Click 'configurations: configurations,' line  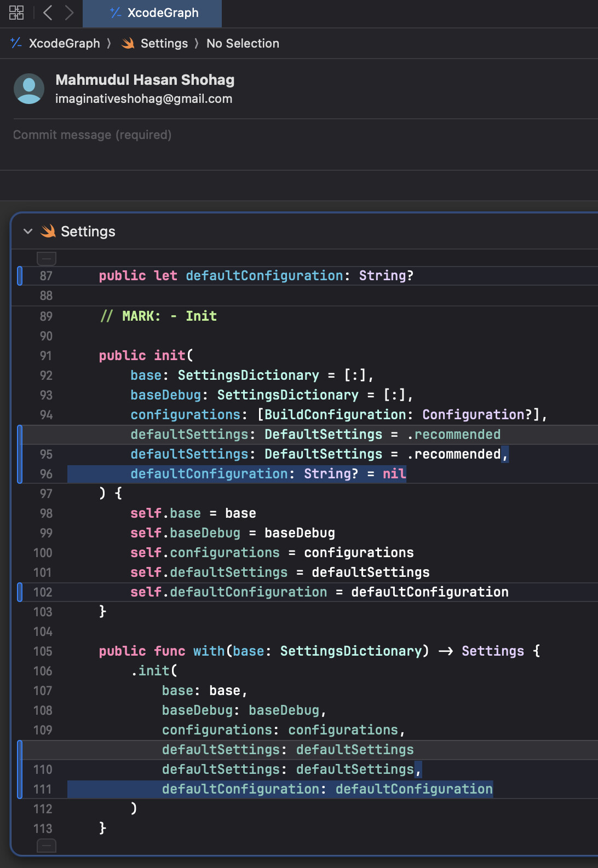[284, 730]
